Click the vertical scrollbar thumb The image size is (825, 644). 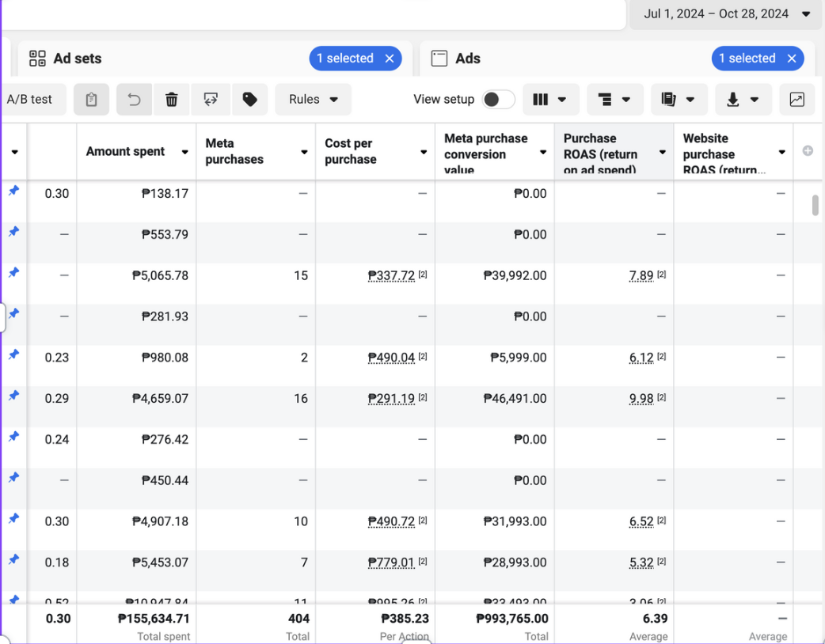tap(815, 205)
